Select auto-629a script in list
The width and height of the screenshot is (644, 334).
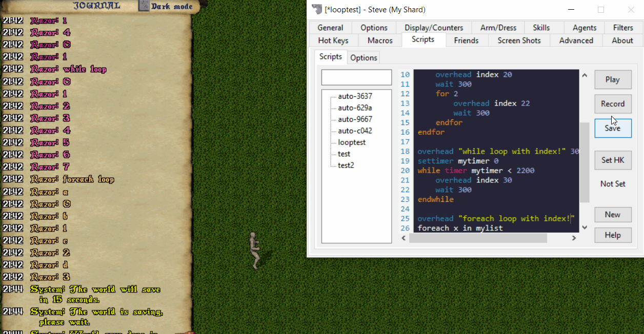[355, 108]
